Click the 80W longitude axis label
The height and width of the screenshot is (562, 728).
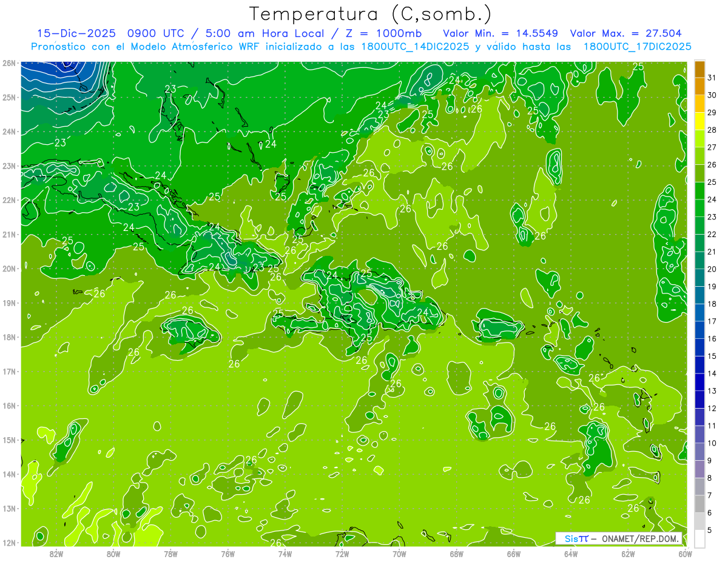coord(113,554)
